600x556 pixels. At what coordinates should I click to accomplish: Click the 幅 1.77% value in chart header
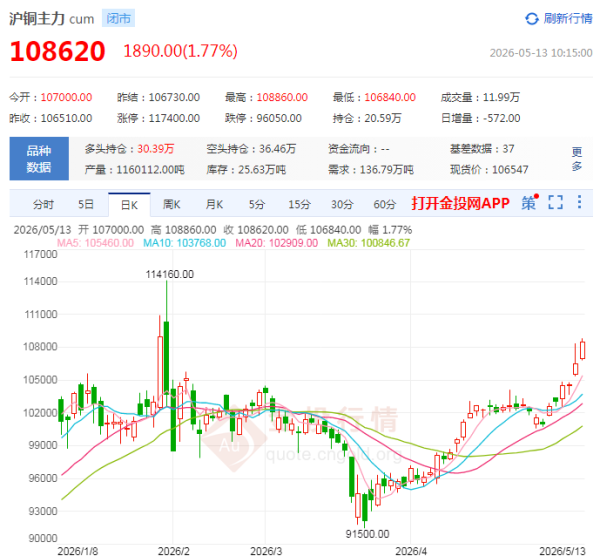(x=390, y=230)
